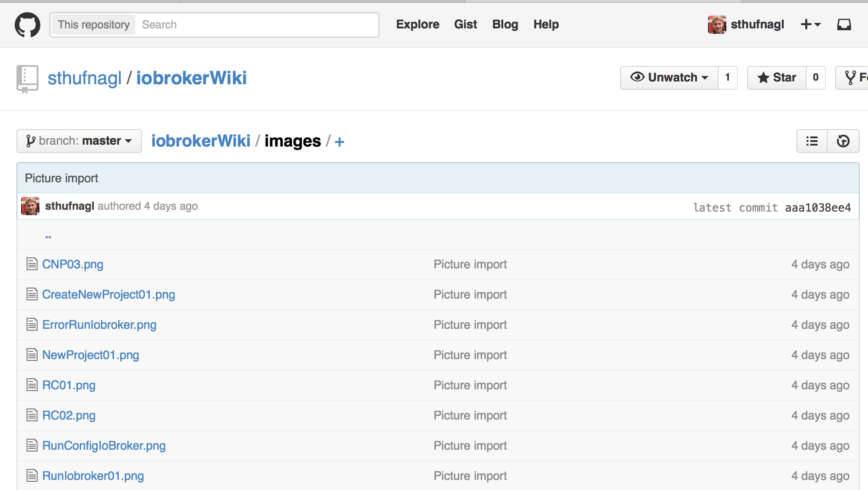Star the iobrokerWiki repository
The height and width of the screenshot is (490, 868).
click(x=777, y=78)
